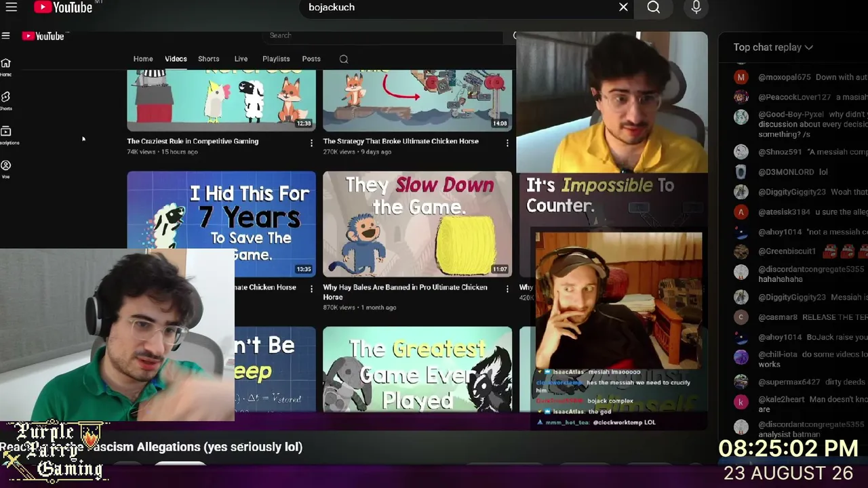Click the chat username @moxopal675

coord(785,77)
